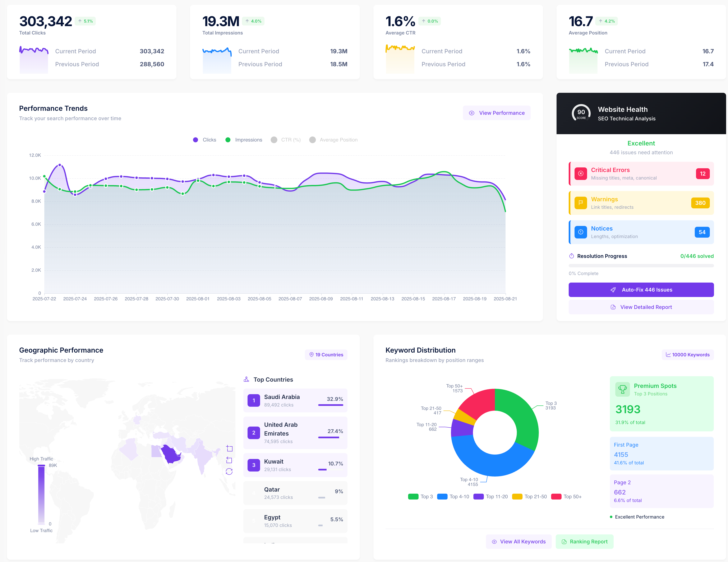Click the map traffic color scale bar
This screenshot has width=728, height=562.
[x=41, y=494]
